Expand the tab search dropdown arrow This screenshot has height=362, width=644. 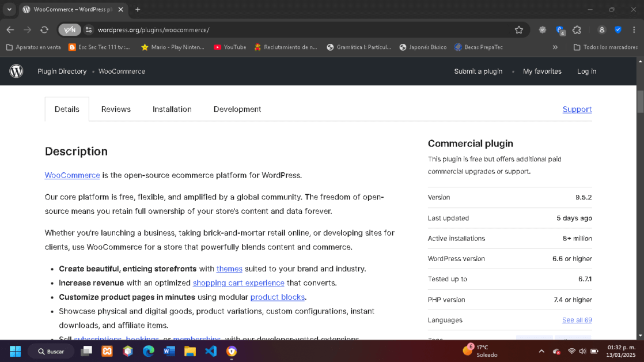point(9,10)
